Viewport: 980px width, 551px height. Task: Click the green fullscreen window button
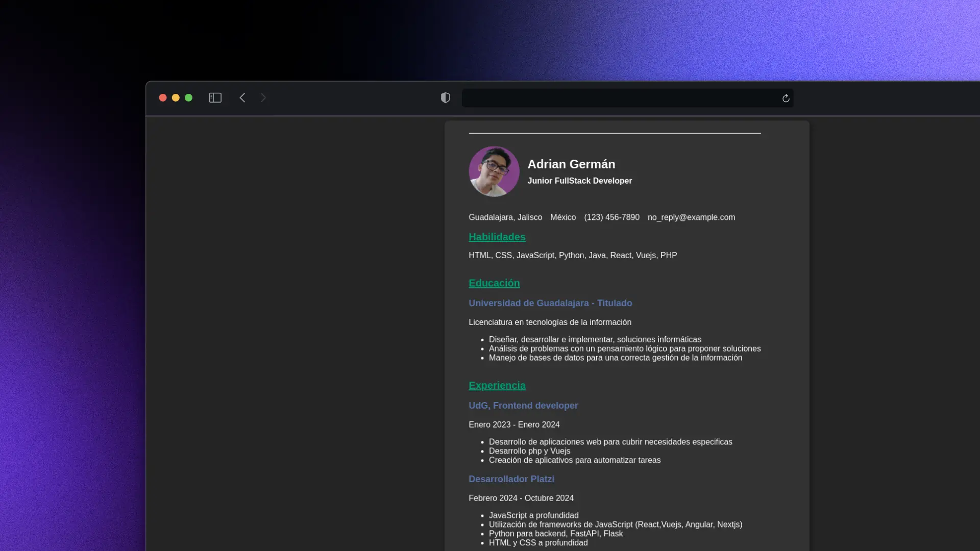(188, 97)
